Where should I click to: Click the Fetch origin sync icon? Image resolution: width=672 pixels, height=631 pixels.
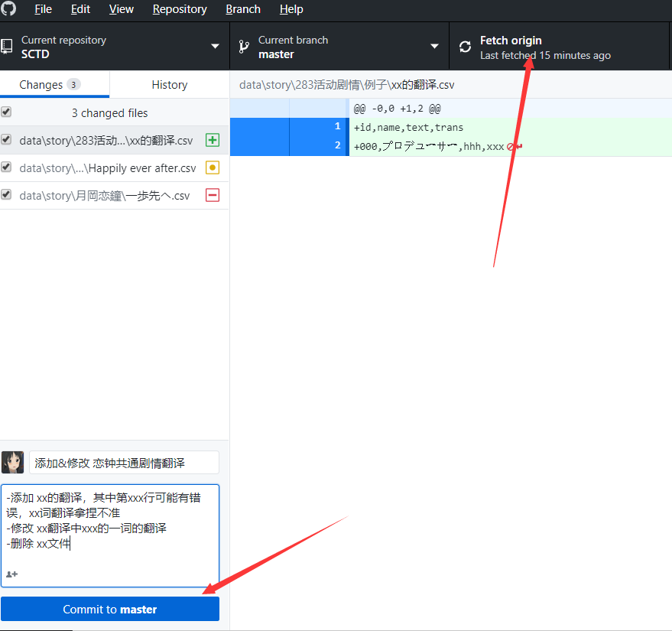465,47
